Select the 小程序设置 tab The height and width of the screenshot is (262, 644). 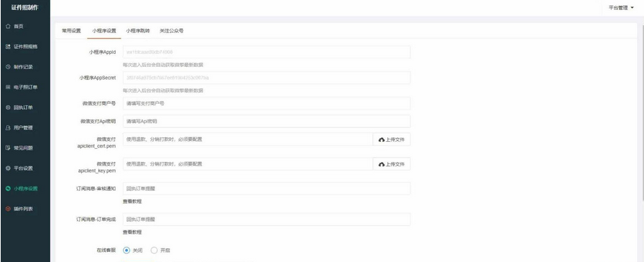[x=104, y=31]
